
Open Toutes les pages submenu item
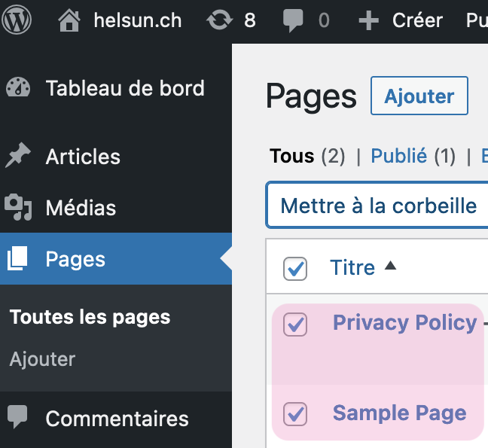tap(90, 317)
